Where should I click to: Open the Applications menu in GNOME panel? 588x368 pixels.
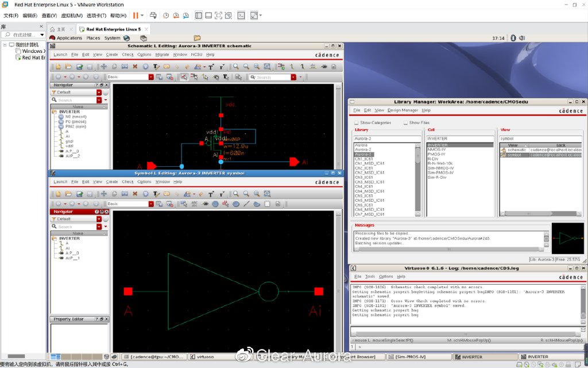tap(69, 38)
